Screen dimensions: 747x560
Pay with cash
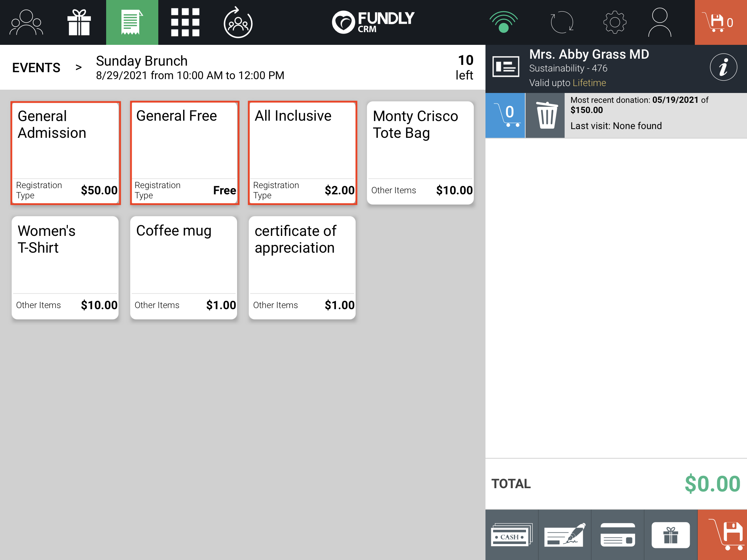511,535
